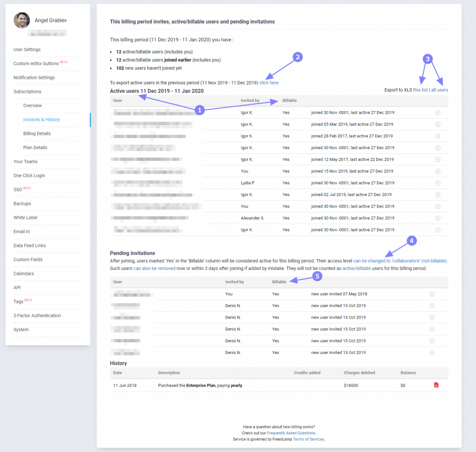The width and height of the screenshot is (476, 452).
Task: Open Notification Settings in the sidebar
Action: pos(35,78)
